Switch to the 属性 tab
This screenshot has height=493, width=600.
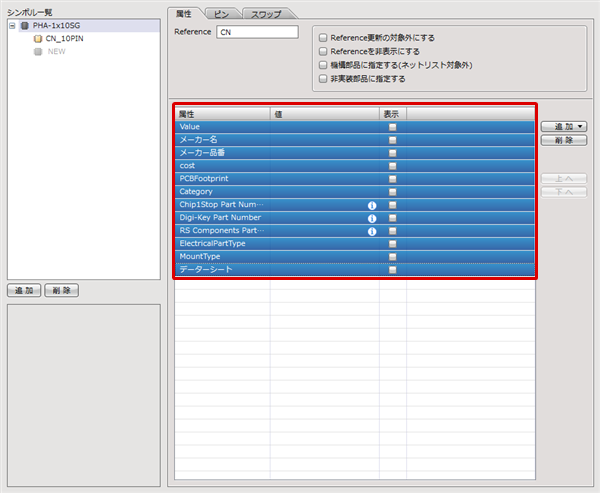pyautogui.click(x=184, y=14)
